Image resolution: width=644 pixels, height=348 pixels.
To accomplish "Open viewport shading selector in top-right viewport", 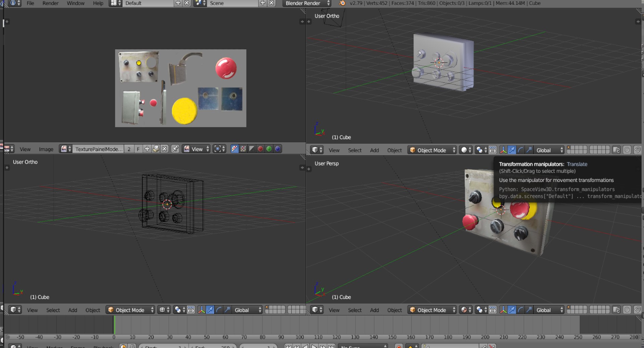I will click(466, 150).
